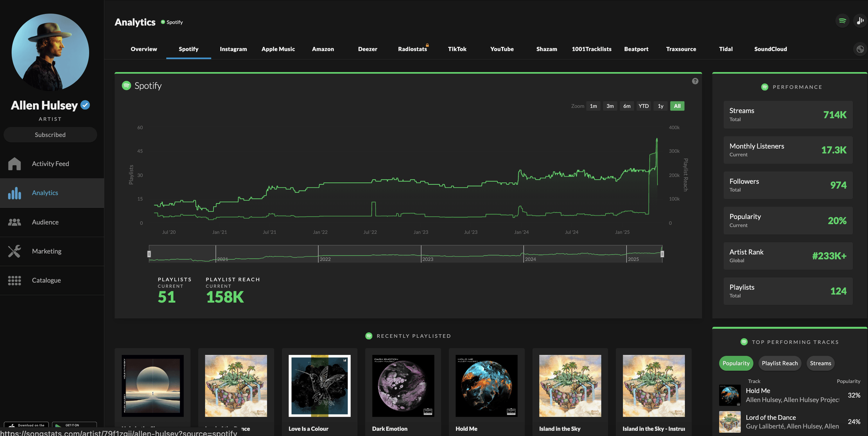The height and width of the screenshot is (436, 868).
Task: Click the Playlists Total card
Action: 788,291
